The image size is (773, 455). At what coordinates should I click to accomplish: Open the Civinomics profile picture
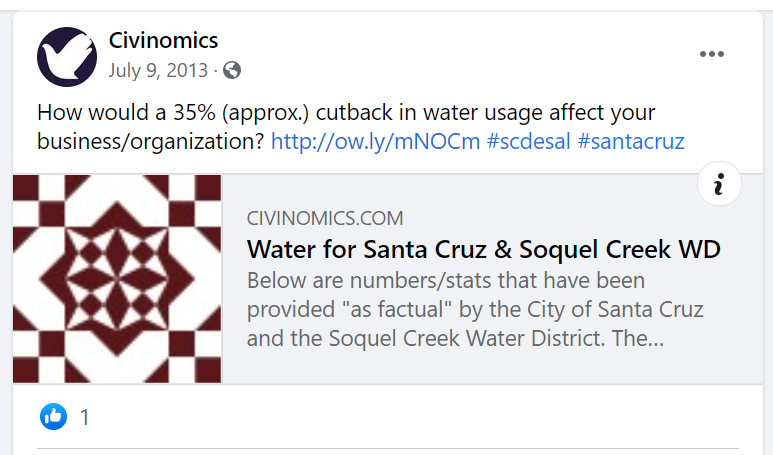click(x=67, y=56)
